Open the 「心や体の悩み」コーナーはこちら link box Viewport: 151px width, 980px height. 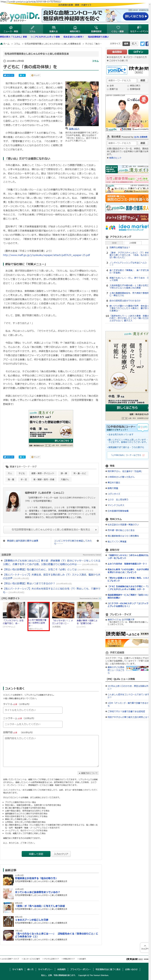coord(127,455)
